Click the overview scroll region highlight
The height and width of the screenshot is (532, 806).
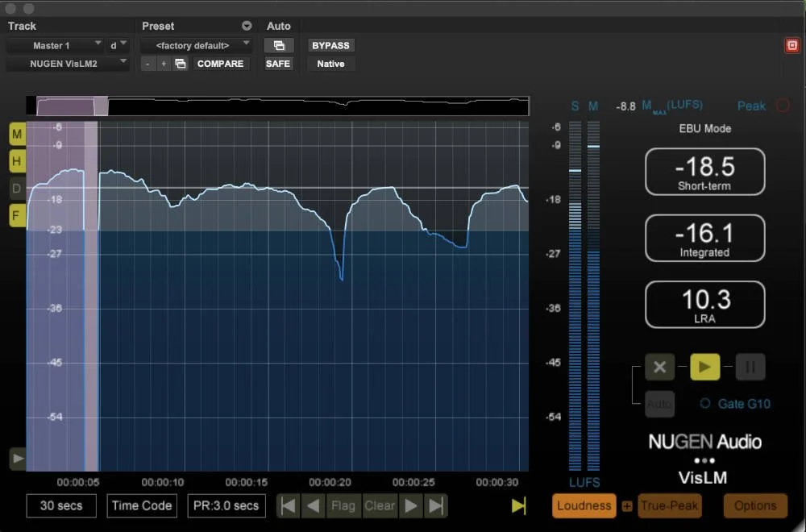[x=72, y=106]
